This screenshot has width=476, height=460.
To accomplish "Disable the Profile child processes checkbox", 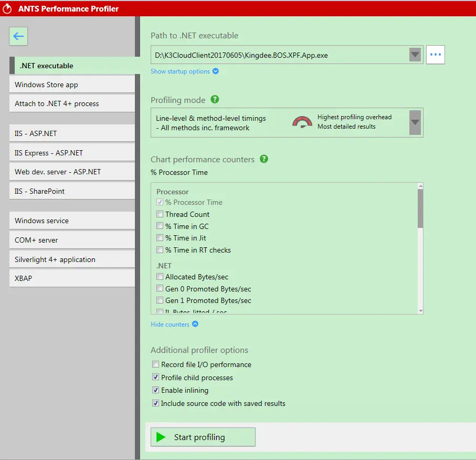I will tap(155, 377).
